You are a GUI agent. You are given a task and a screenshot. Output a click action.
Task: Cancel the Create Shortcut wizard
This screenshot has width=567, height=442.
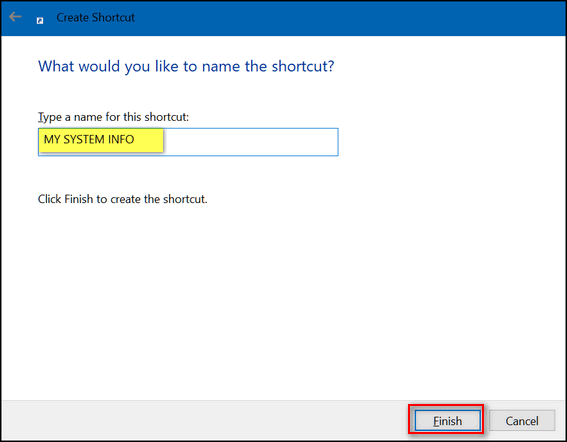click(x=522, y=421)
